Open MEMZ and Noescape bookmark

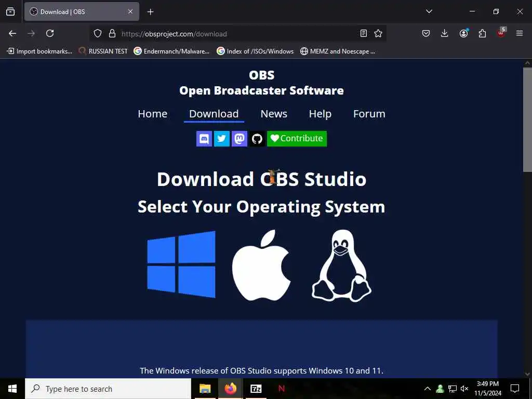pos(338,51)
